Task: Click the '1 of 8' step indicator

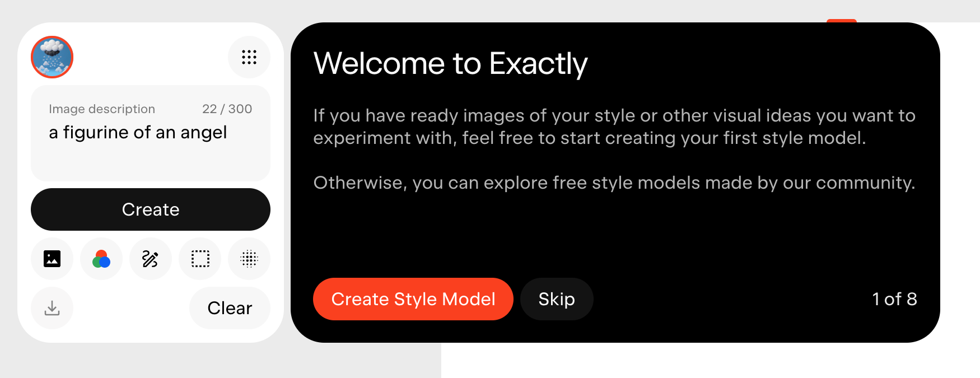Action: click(894, 299)
